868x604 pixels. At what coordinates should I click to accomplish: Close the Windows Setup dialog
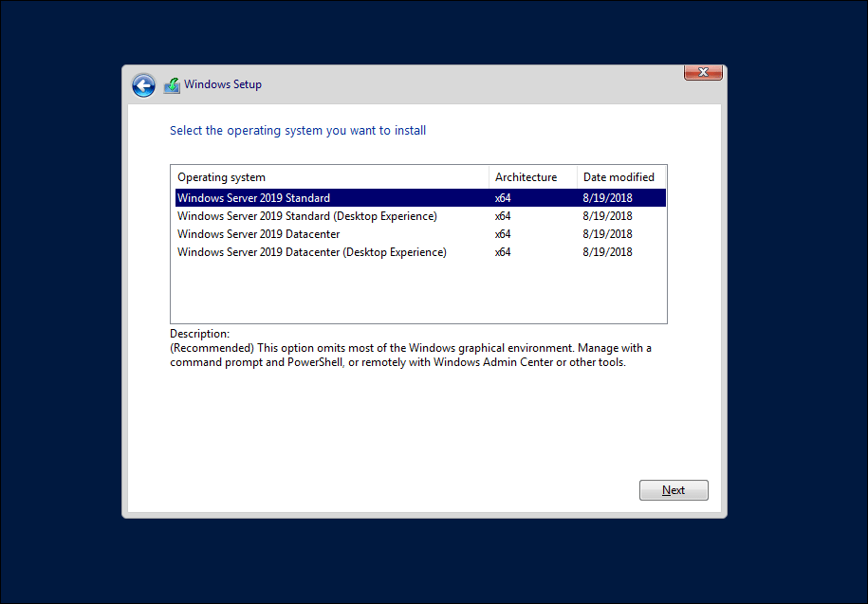pyautogui.click(x=703, y=73)
